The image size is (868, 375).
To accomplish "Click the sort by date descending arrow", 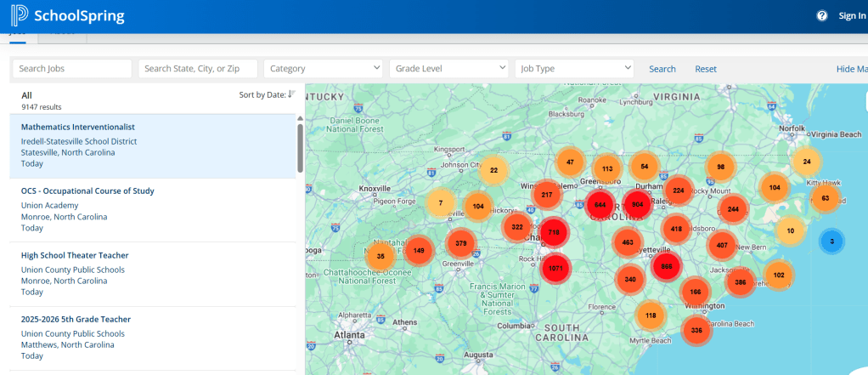I will (x=291, y=94).
